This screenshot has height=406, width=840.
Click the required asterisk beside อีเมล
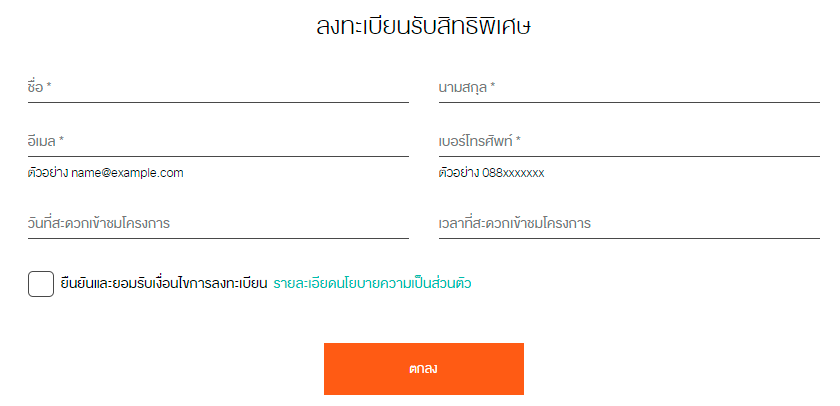tap(61, 141)
